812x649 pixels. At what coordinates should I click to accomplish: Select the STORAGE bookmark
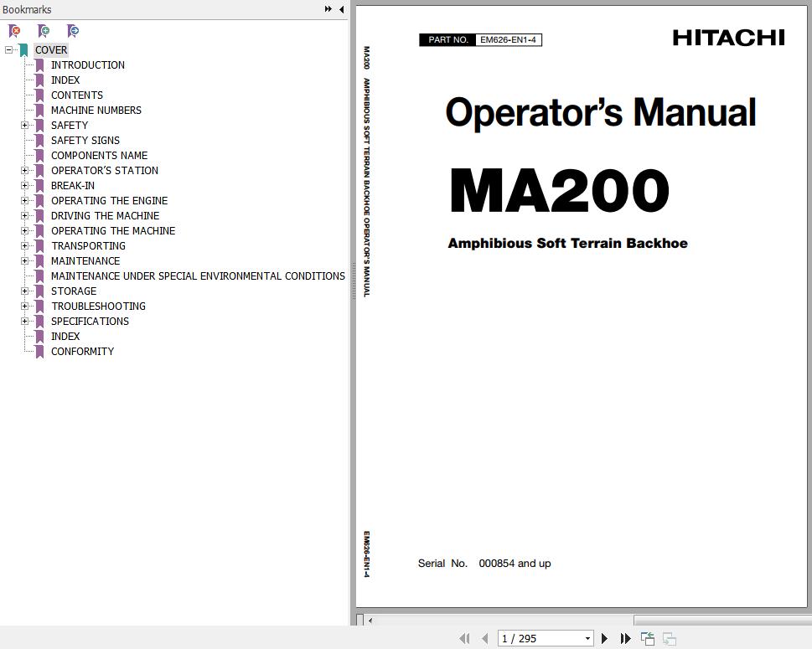(x=74, y=291)
